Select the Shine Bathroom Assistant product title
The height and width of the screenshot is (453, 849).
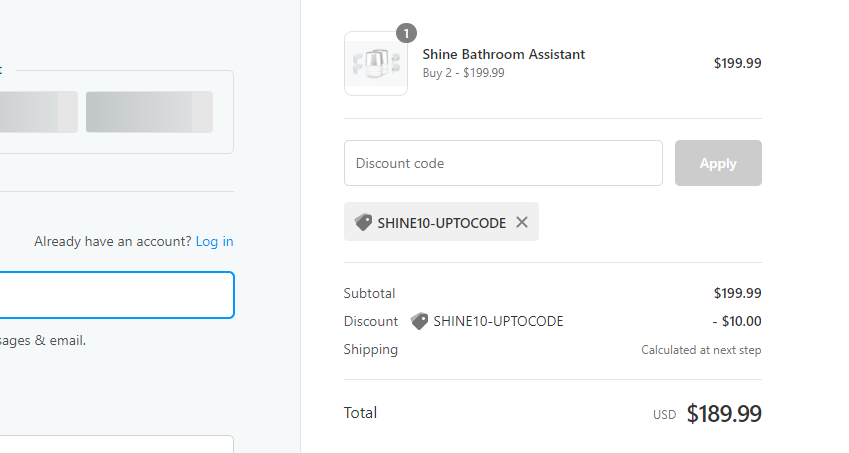pyautogui.click(x=504, y=54)
